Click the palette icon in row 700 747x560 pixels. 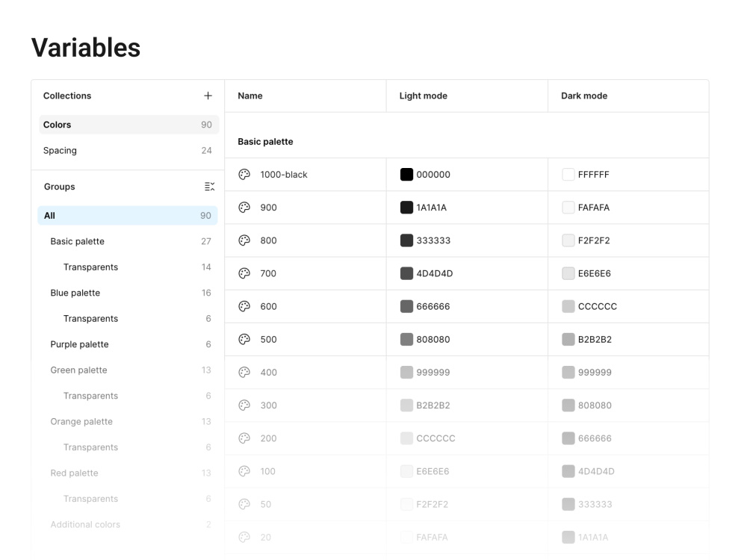244,273
